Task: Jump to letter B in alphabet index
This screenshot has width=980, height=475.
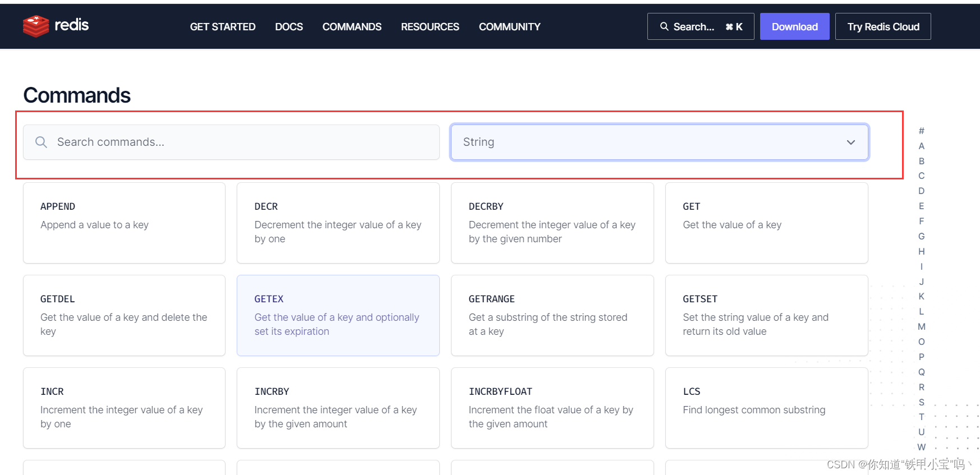Action: 921,161
